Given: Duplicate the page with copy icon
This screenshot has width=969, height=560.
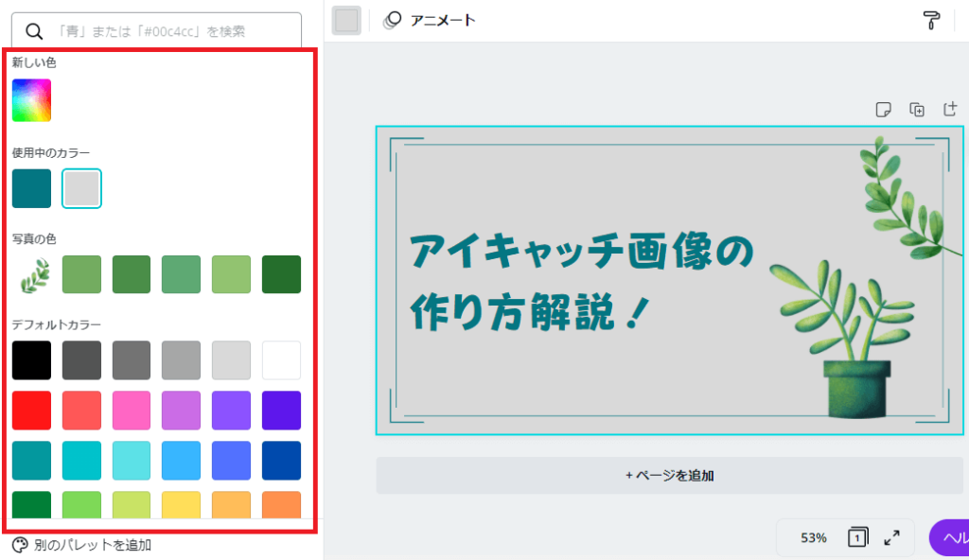Looking at the screenshot, I should pyautogui.click(x=917, y=110).
